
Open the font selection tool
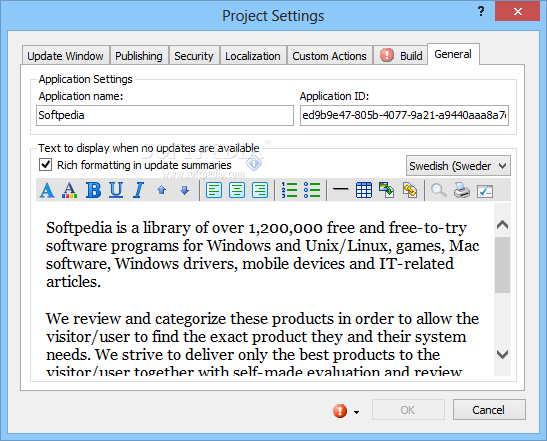pos(47,190)
